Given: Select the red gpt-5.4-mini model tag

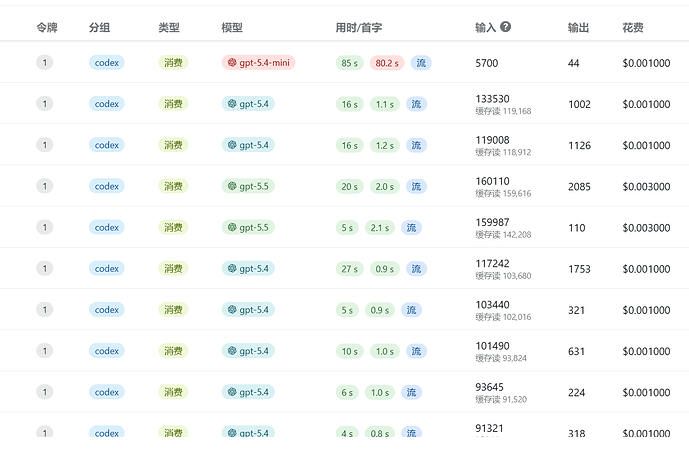Looking at the screenshot, I should tap(258, 63).
